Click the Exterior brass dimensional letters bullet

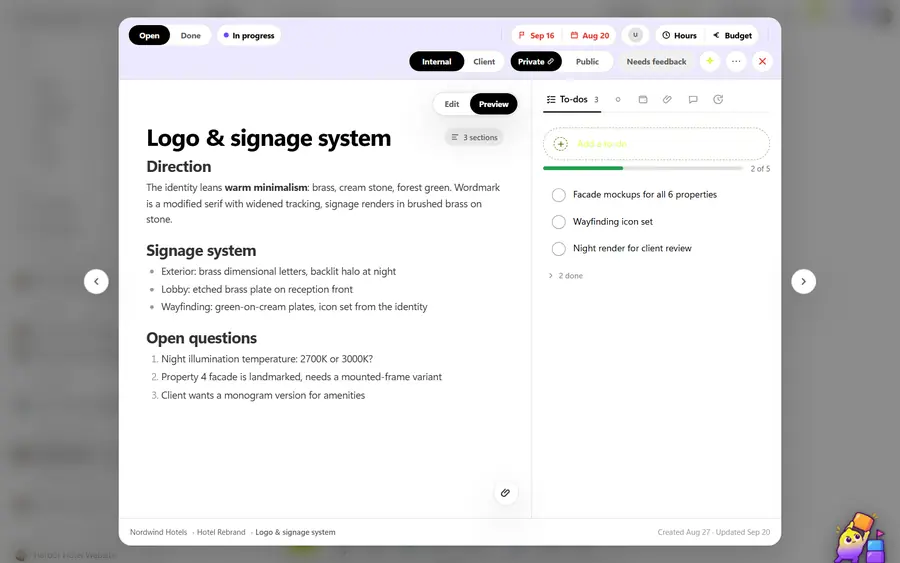coord(278,271)
